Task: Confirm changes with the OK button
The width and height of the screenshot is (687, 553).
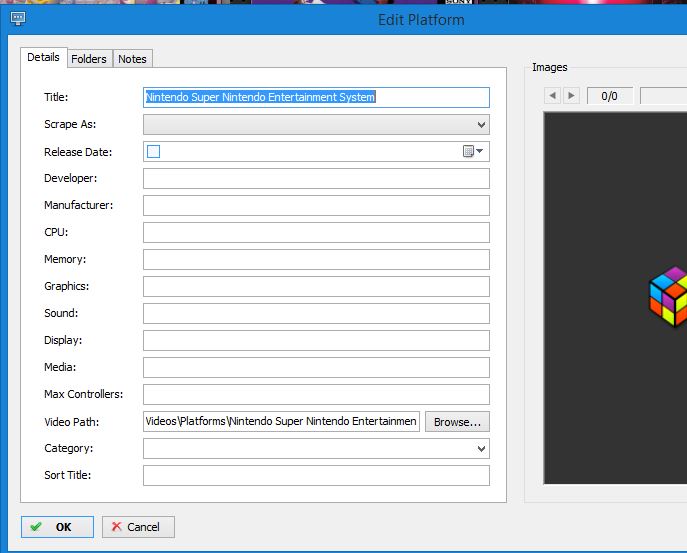Action: (57, 527)
